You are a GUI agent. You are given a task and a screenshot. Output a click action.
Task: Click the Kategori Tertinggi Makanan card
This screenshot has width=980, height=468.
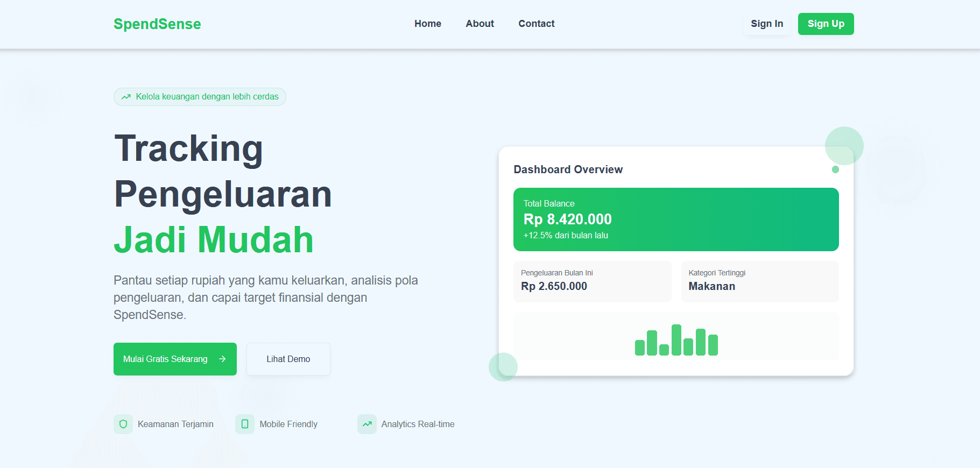(759, 281)
